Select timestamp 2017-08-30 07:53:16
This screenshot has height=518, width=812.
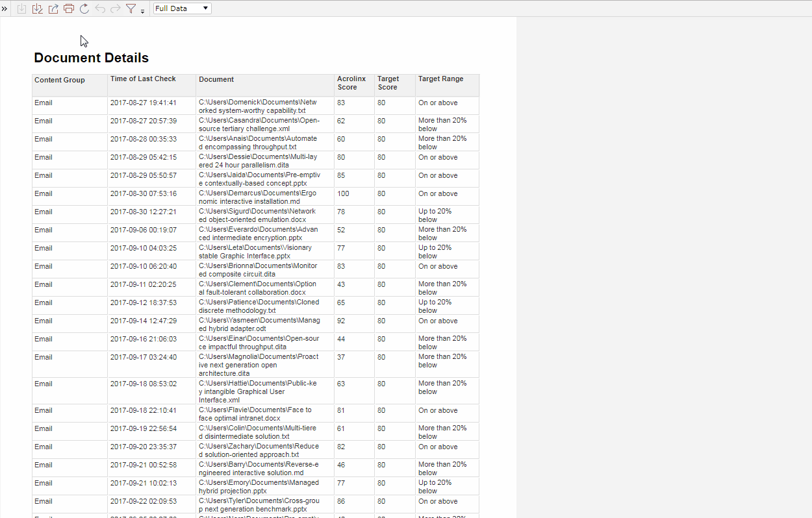tap(143, 193)
